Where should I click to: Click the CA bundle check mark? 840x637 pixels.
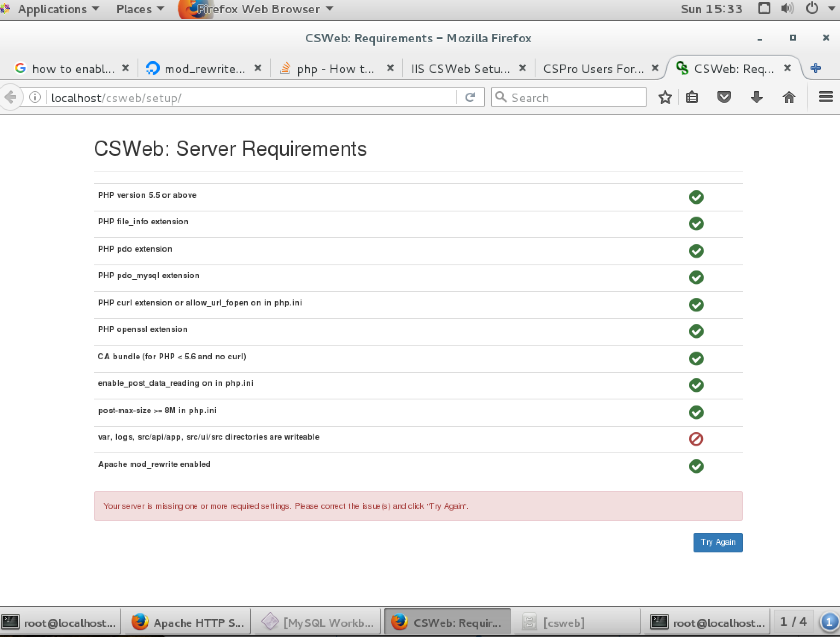coord(696,358)
